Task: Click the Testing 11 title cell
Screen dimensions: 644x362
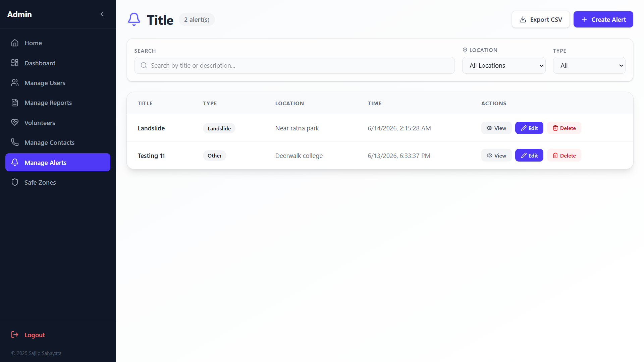Action: pos(151,156)
